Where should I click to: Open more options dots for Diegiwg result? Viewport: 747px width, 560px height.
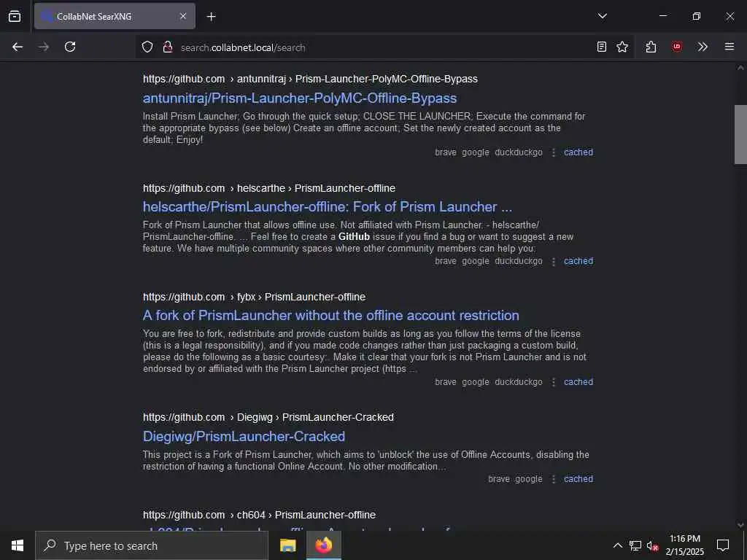pos(554,480)
